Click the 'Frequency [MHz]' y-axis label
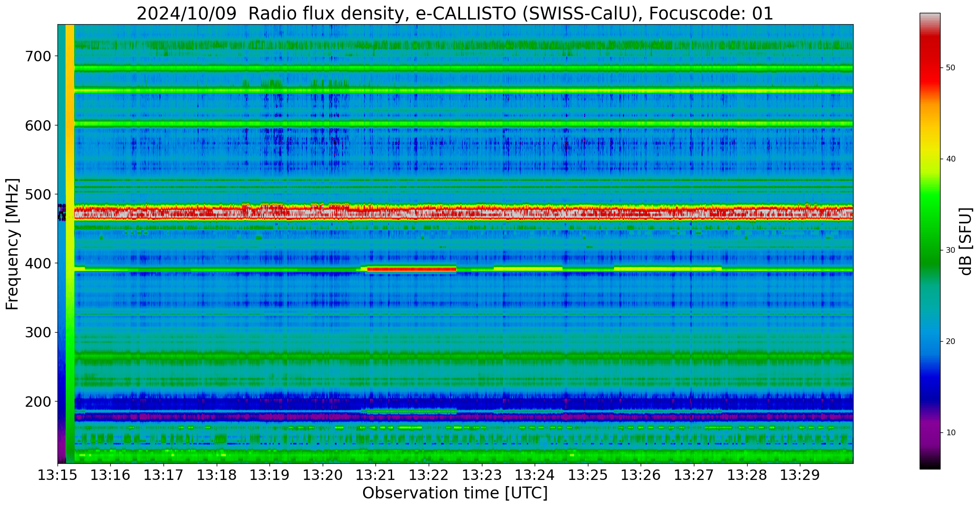The width and height of the screenshot is (980, 507). pos(13,244)
